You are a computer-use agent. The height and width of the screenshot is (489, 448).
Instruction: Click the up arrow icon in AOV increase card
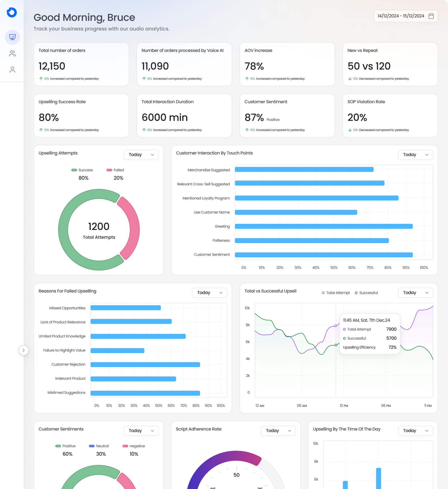tap(247, 79)
